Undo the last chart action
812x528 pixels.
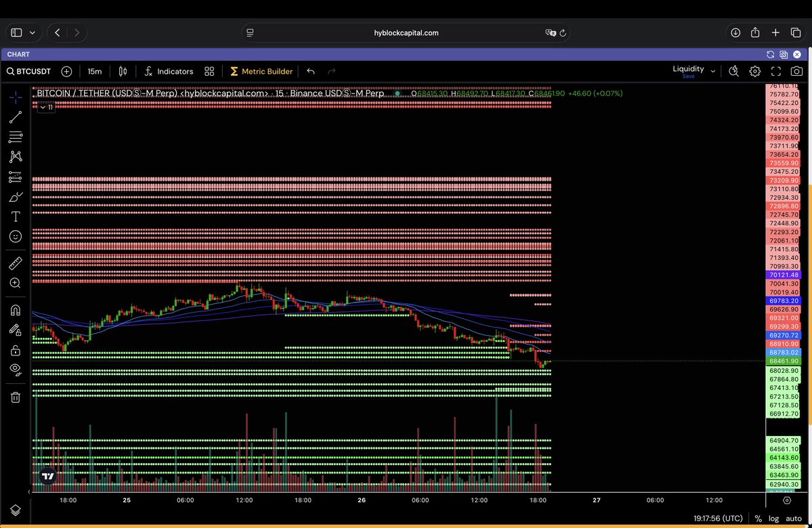tap(311, 72)
